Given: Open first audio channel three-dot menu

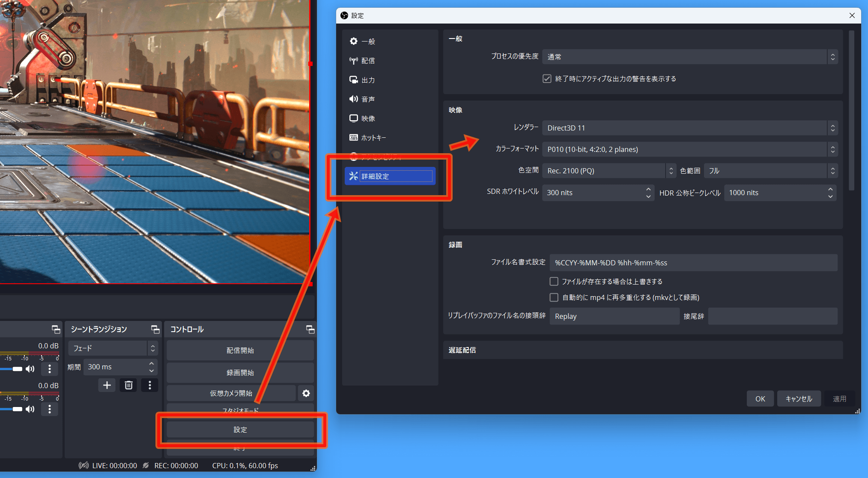Looking at the screenshot, I should pyautogui.click(x=50, y=369).
